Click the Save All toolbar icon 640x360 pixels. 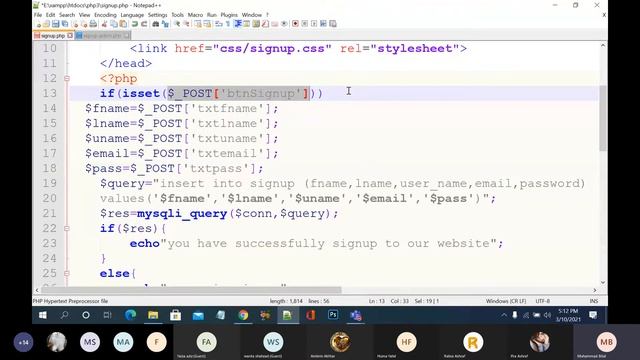(x=65, y=24)
